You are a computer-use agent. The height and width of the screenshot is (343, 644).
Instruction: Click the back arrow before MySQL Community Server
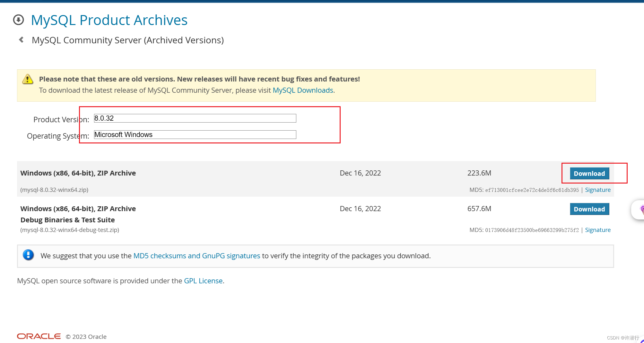pos(21,40)
